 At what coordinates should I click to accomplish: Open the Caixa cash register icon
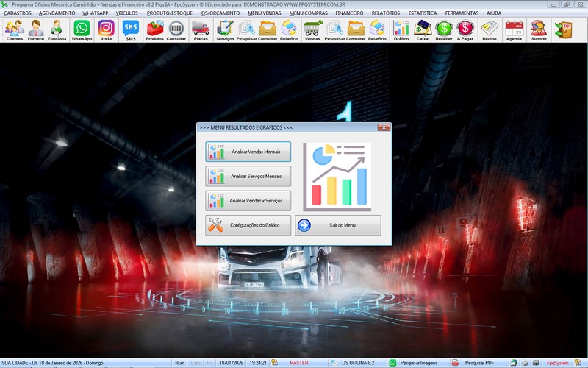pos(423,30)
